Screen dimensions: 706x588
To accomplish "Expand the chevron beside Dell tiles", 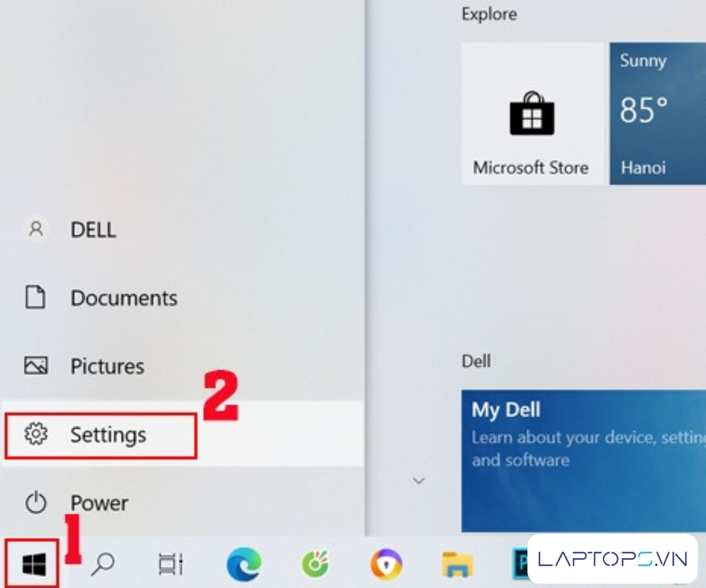I will coord(419,481).
